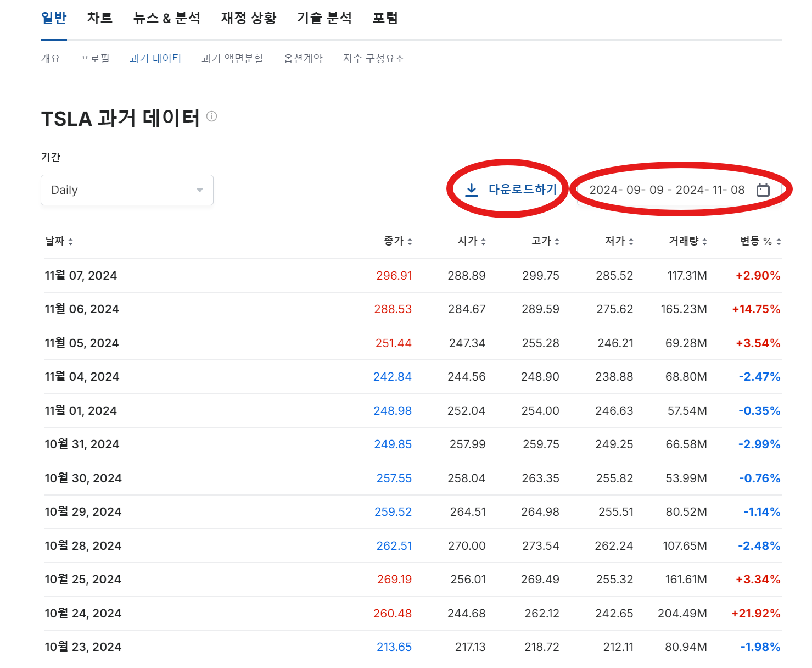Open the 지수 구성요소 sub-tab
The height and width of the screenshot is (668, 812).
pos(374,58)
